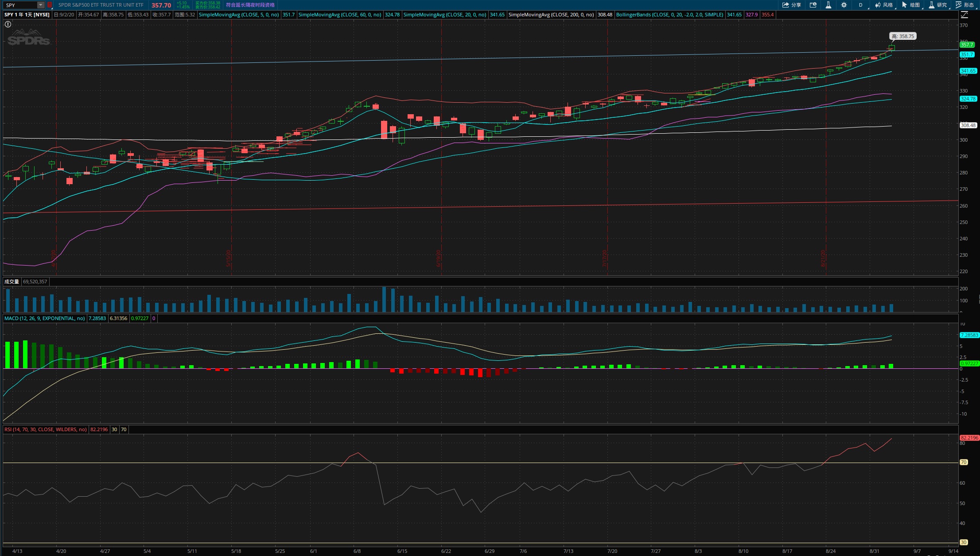Click the red symbol link indicator beside SPY
Image resolution: width=980 pixels, height=556 pixels.
tap(50, 5)
